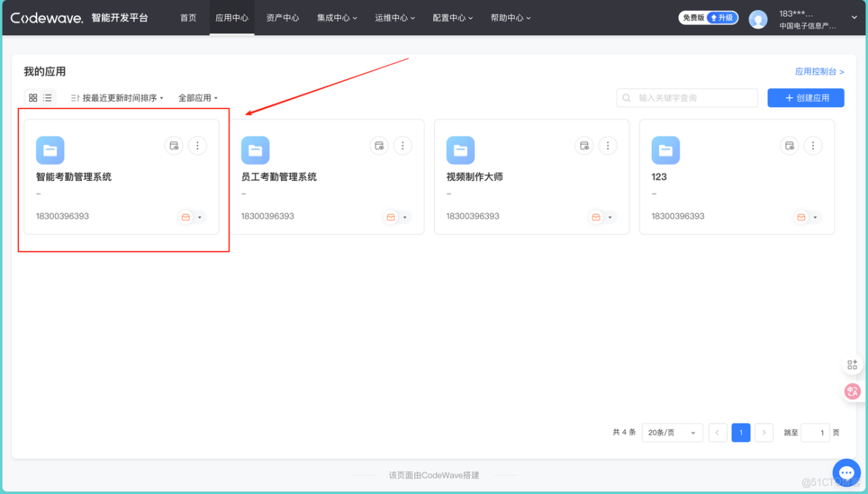Click the folder icon of 员工考勤管理系统
The width and height of the screenshot is (868, 494).
point(255,150)
